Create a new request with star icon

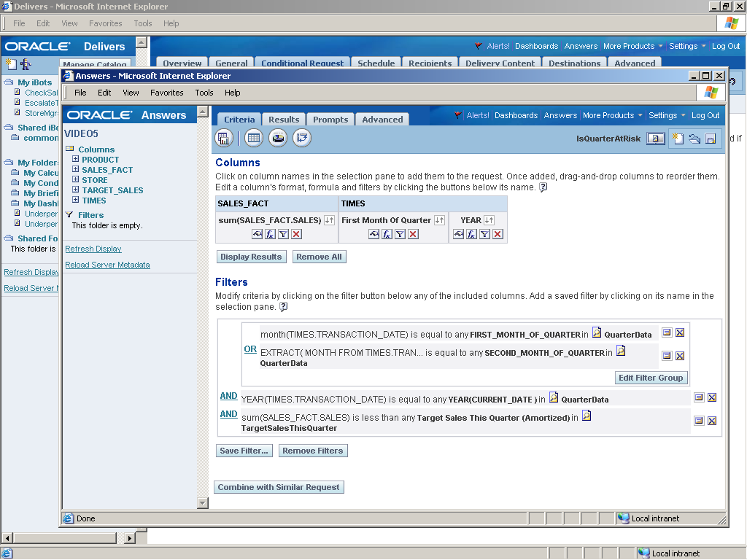coord(678,139)
